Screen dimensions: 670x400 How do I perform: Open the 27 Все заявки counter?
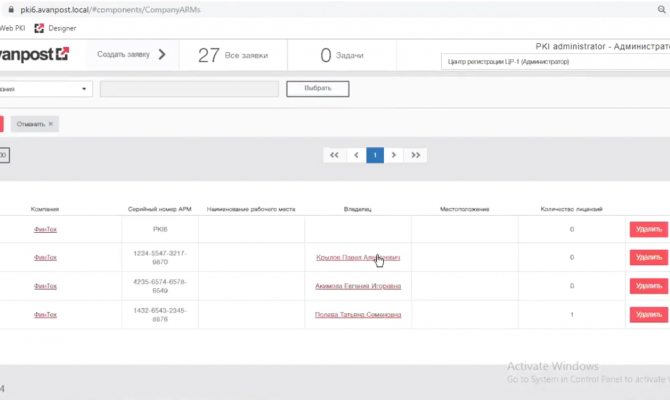(233, 55)
